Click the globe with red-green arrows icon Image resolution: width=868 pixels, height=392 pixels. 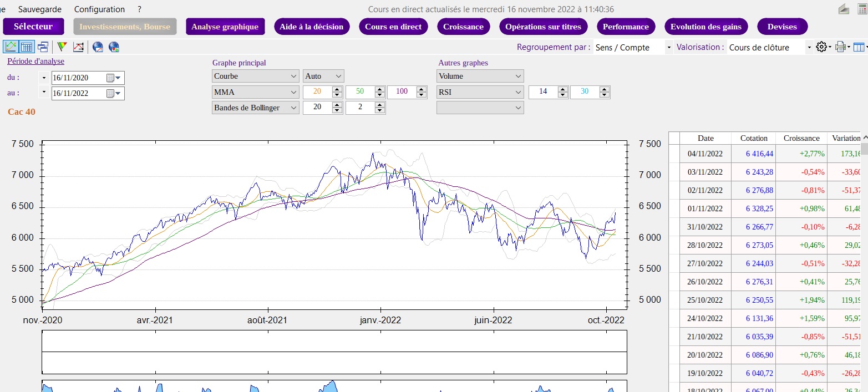[x=114, y=47]
